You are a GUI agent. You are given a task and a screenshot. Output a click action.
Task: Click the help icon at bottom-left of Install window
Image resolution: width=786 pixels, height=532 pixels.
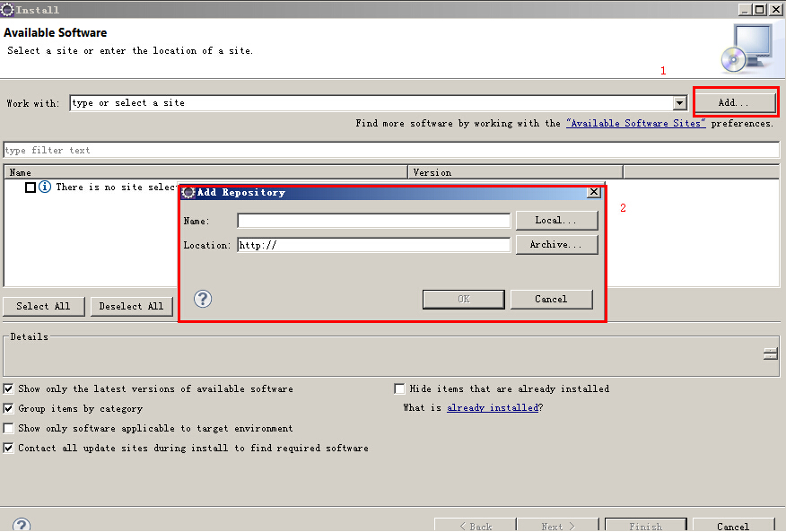22,526
